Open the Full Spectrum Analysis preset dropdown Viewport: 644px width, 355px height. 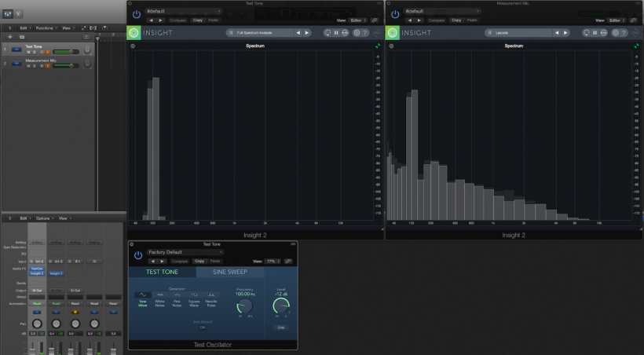[x=258, y=33]
